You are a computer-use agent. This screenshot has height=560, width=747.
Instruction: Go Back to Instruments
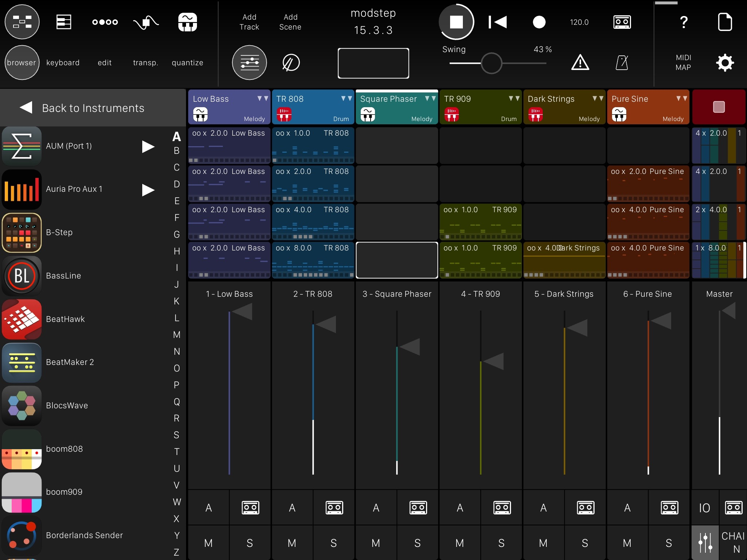[82, 108]
